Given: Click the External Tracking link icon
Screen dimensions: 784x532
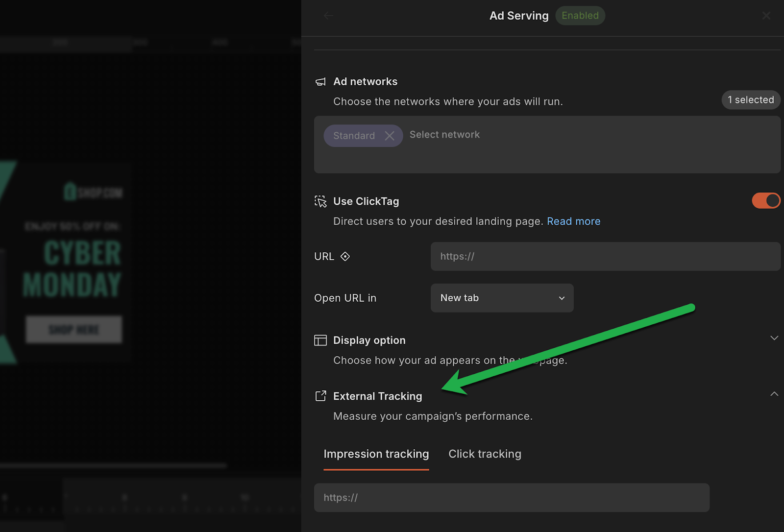Looking at the screenshot, I should click(x=320, y=396).
